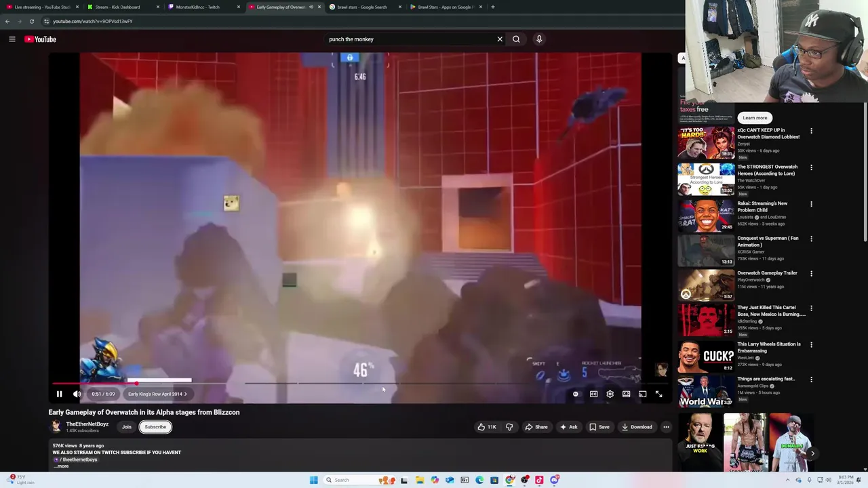The image size is (868, 488).
Task: Click Learn more on taxes ad
Action: (x=755, y=118)
